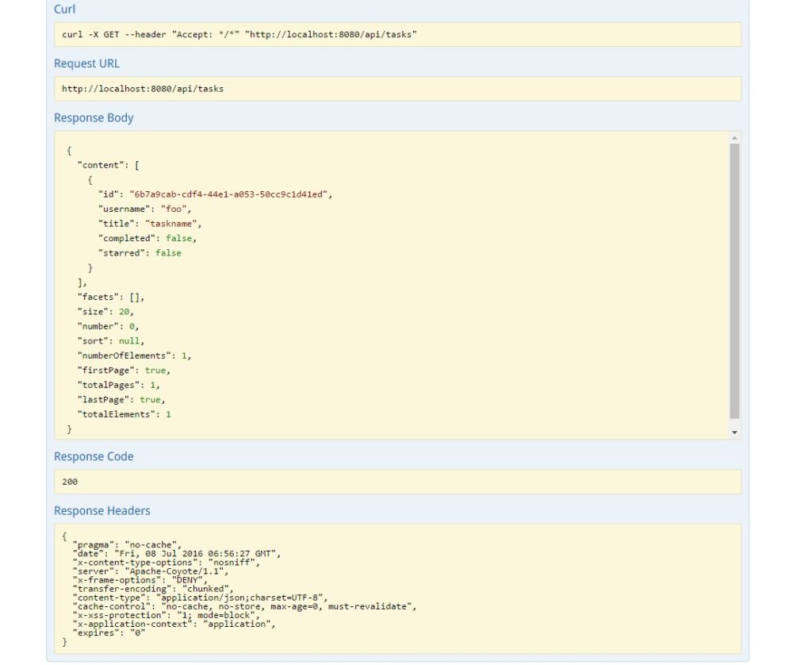
Task: Select the Curl section header
Action: pos(63,10)
